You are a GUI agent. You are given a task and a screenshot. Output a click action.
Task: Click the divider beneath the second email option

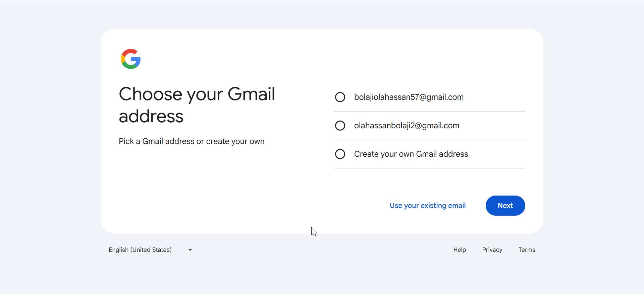pos(429,140)
